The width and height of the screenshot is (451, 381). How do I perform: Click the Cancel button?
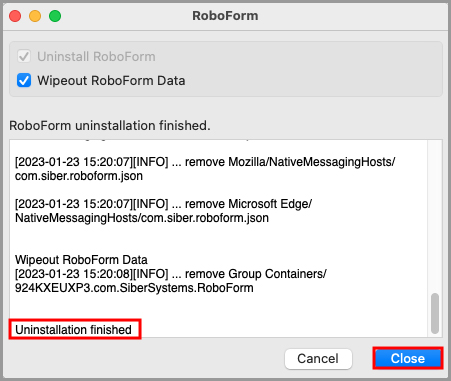[x=318, y=359]
